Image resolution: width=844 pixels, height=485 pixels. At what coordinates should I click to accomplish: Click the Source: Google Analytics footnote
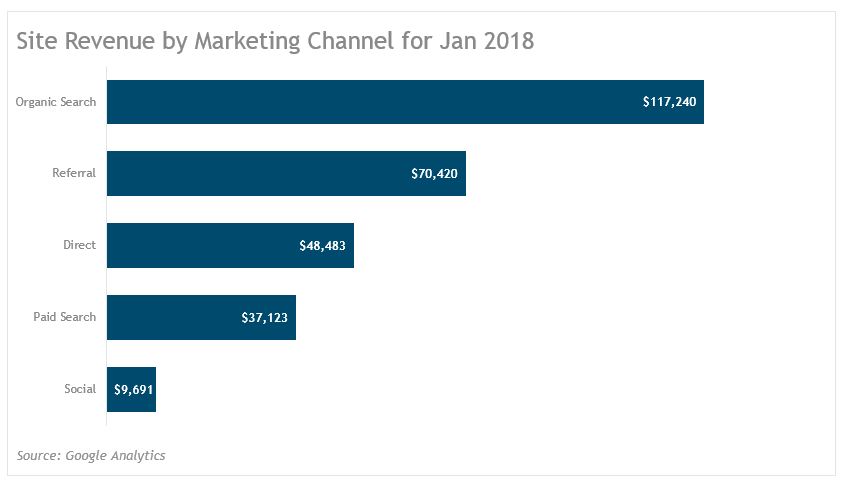(91, 456)
